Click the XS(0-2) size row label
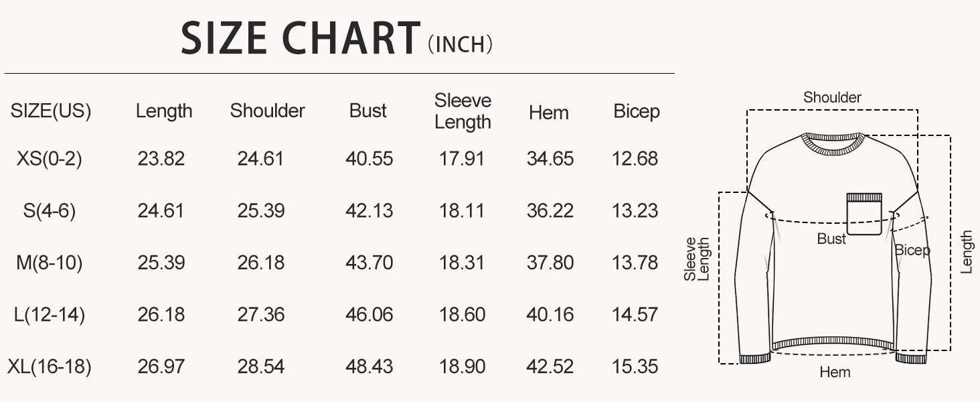This screenshot has height=402, width=980. coord(50,159)
